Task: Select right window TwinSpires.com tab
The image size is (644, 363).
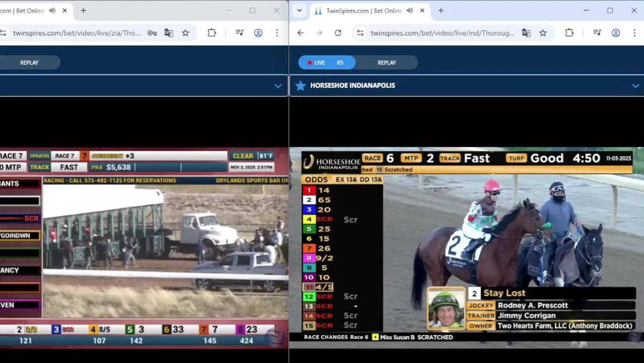Action: pyautogui.click(x=363, y=11)
